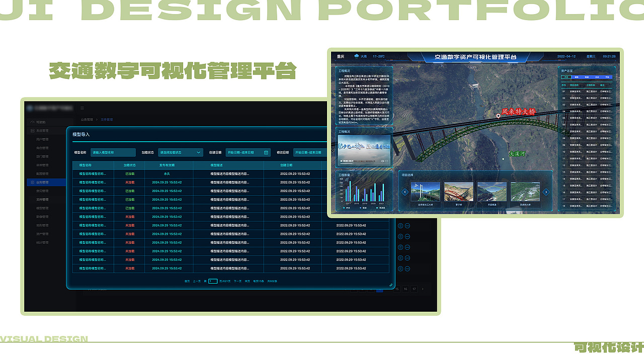This screenshot has width=644, height=362.
Task: Go to page 16 in the back window pagination
Action: tap(406, 289)
